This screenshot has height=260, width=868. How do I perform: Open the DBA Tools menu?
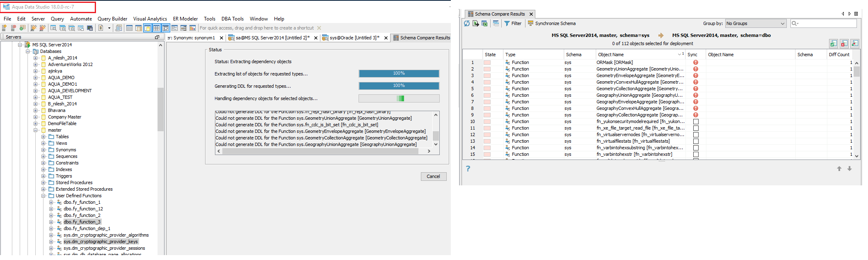(233, 19)
